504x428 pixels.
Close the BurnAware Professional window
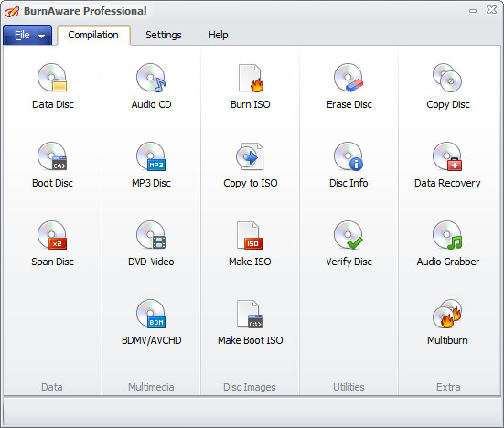tap(491, 10)
